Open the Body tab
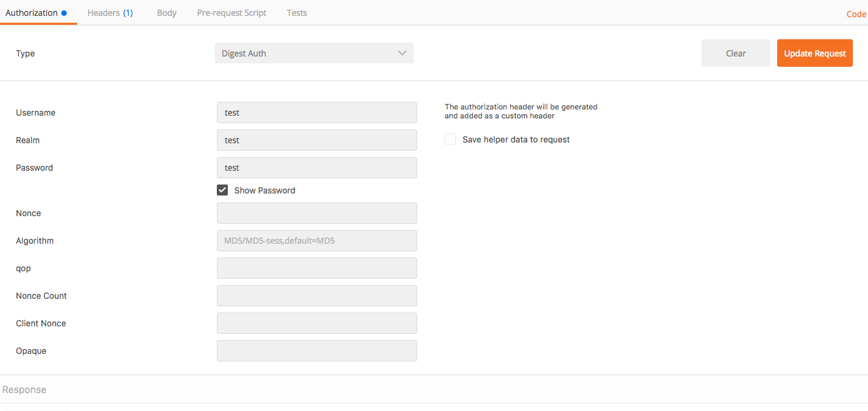 tap(167, 12)
